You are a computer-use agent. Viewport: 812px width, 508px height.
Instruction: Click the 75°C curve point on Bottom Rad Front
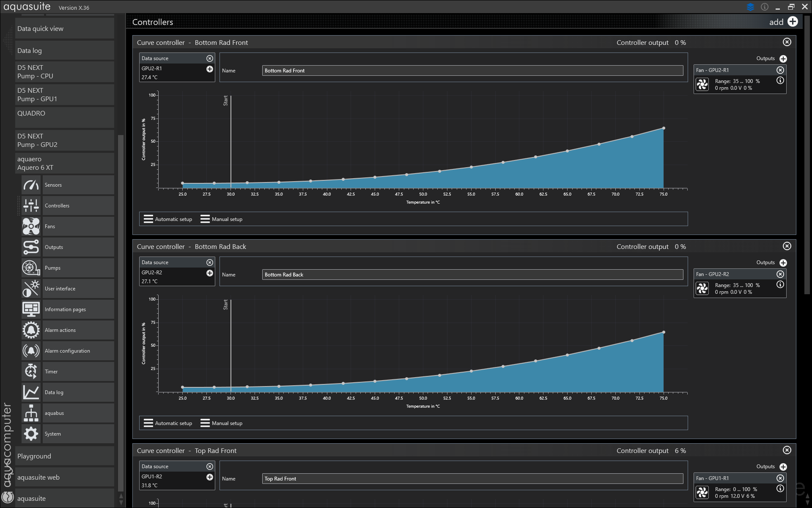[664, 128]
